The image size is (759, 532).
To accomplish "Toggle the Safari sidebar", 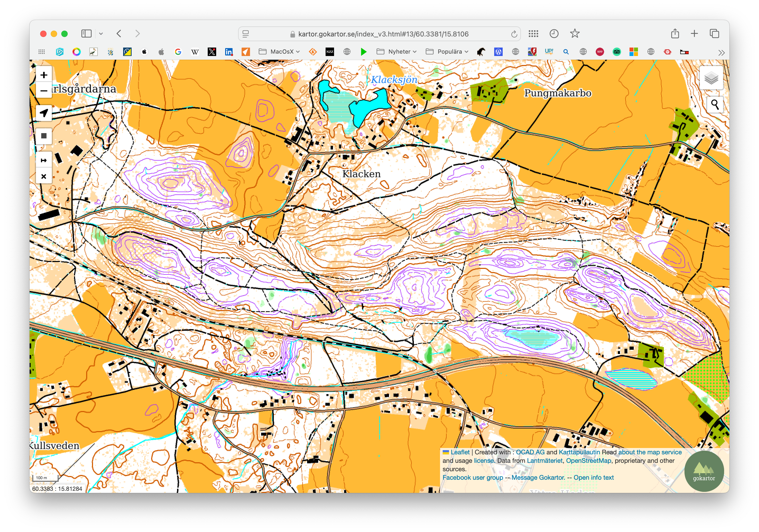I will click(x=86, y=34).
